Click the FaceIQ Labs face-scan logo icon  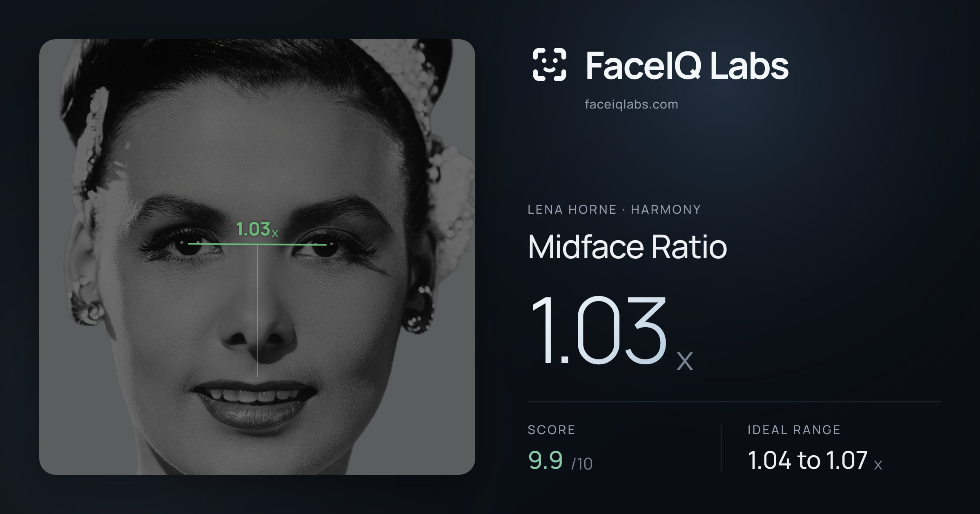click(550, 64)
